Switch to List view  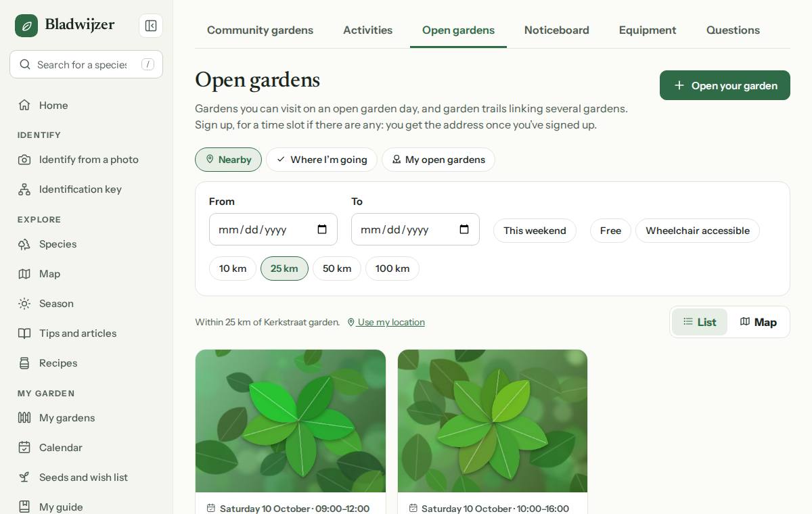700,322
